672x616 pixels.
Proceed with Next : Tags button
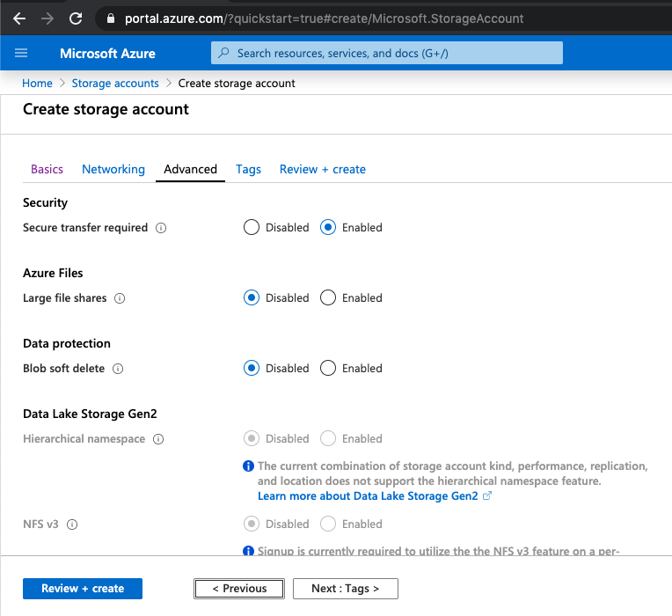(346, 589)
